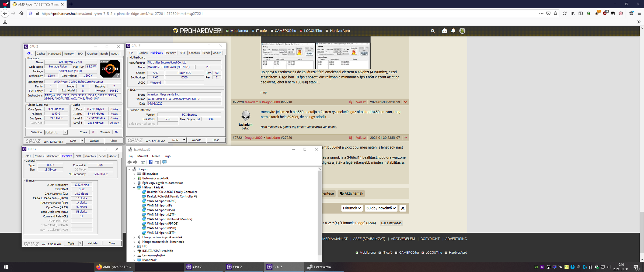Click Close in the CPU-Z Mainboard window
Image resolution: width=644 pixels, height=272 pixels.
click(x=216, y=140)
